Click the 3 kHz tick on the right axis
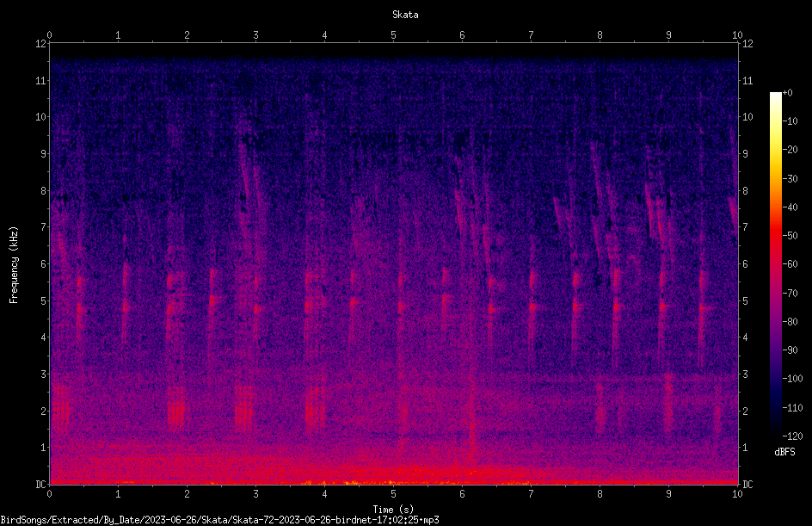 tap(745, 374)
